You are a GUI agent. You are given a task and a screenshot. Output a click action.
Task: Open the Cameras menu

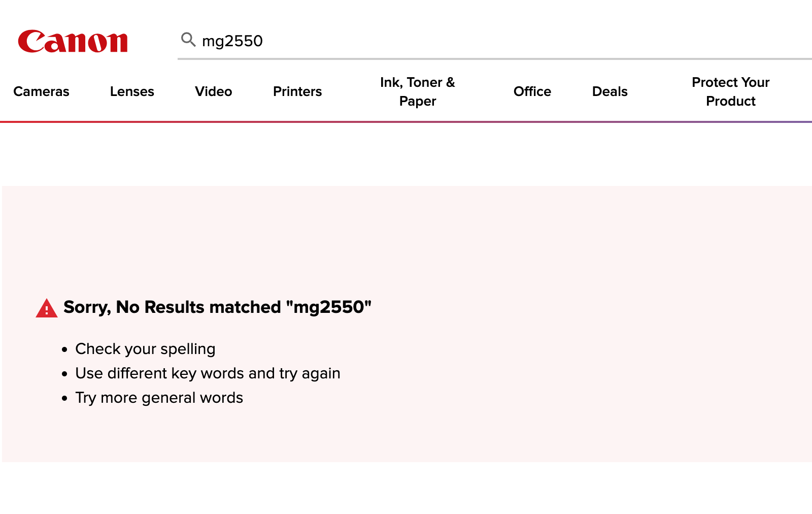(x=41, y=91)
